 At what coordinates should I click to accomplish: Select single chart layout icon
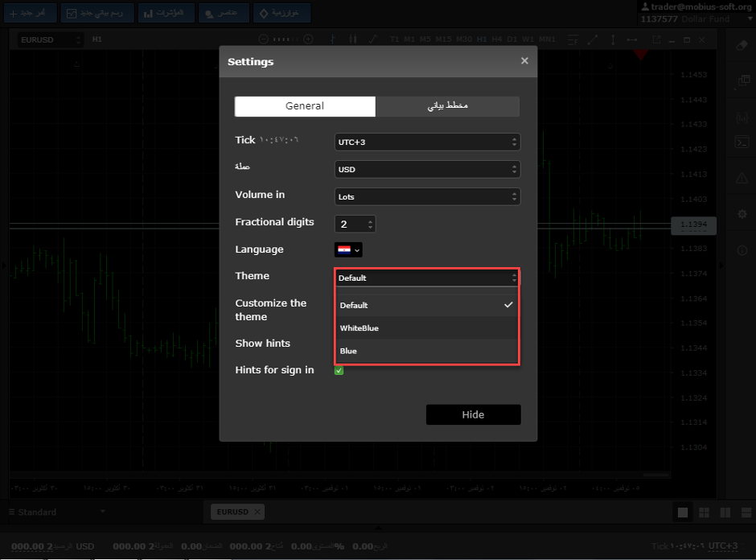(683, 513)
